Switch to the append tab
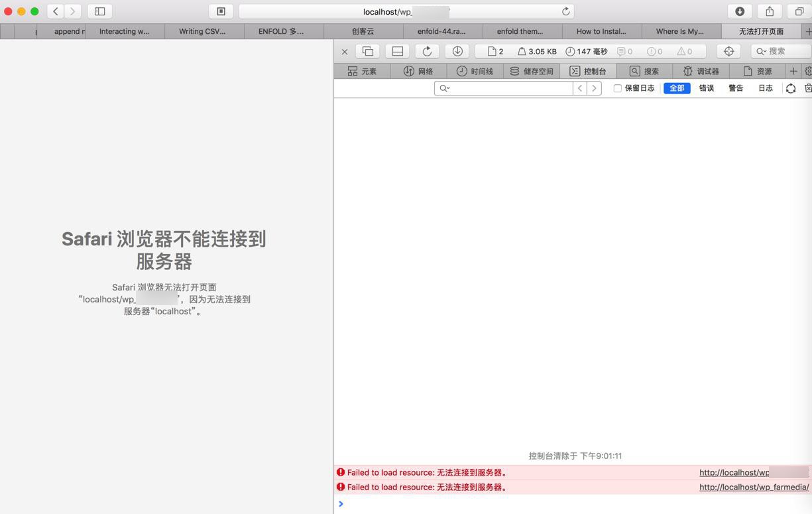 tap(61, 31)
